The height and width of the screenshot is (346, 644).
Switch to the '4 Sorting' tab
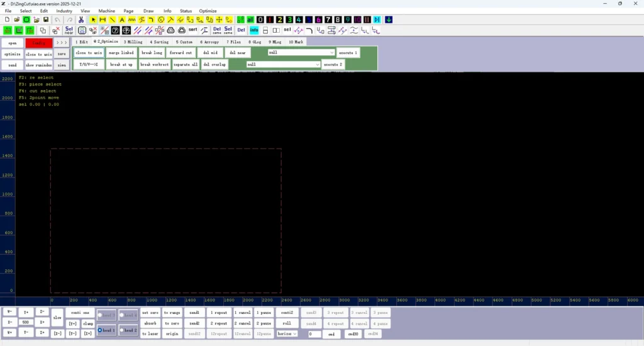point(159,42)
